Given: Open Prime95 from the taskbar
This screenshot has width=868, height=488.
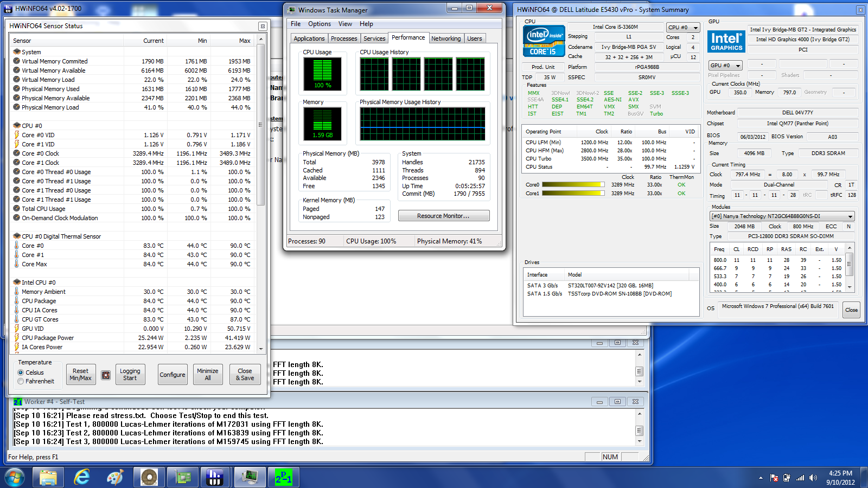Looking at the screenshot, I should click(x=283, y=477).
